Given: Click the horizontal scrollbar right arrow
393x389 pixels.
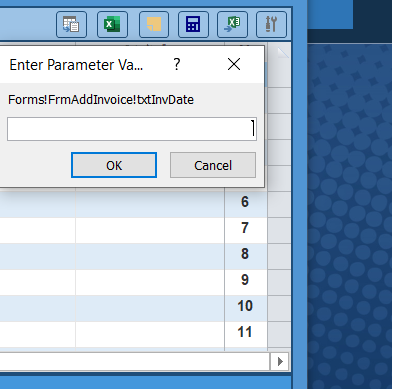Looking at the screenshot, I should (280, 361).
